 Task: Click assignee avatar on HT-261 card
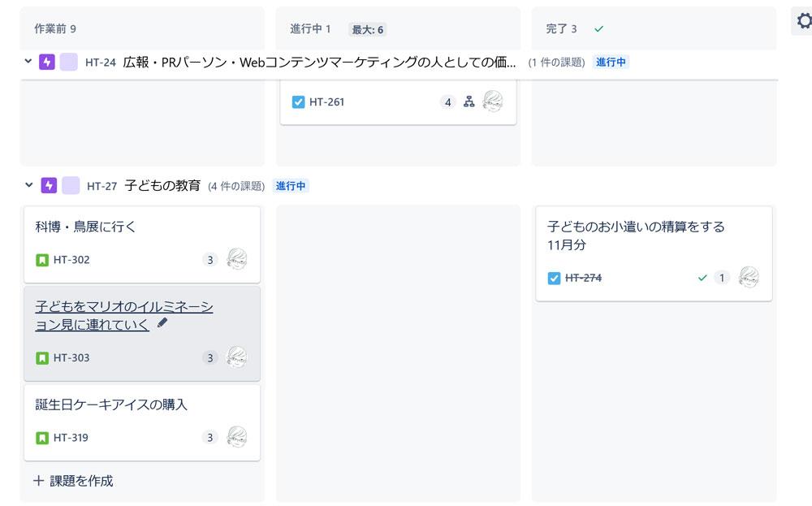coord(493,101)
